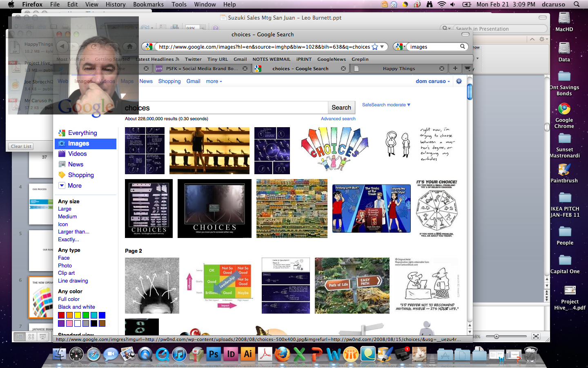Open the Bookmarks menu in menu bar
Screen dimensions: 588x368
(148, 4)
